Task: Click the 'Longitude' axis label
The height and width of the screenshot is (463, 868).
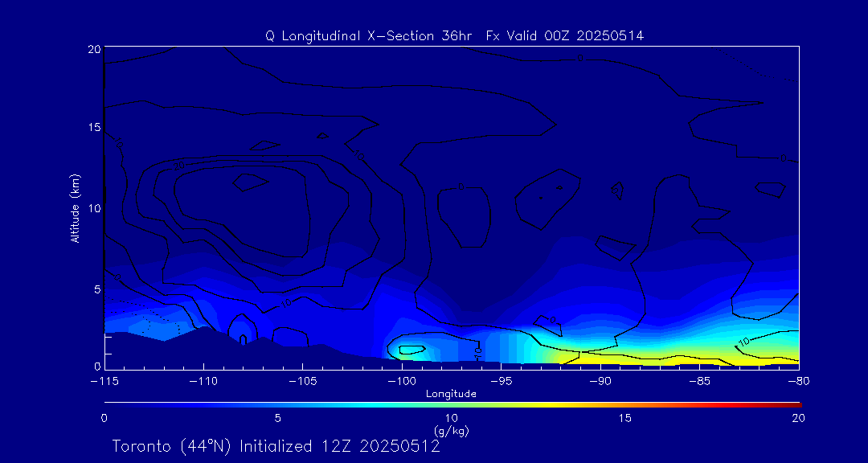Action: point(451,395)
